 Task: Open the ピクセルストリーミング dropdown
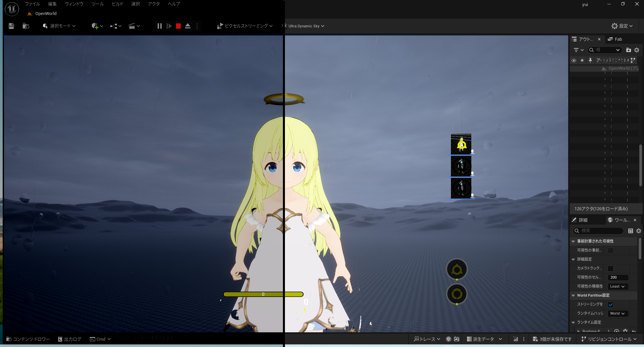245,26
